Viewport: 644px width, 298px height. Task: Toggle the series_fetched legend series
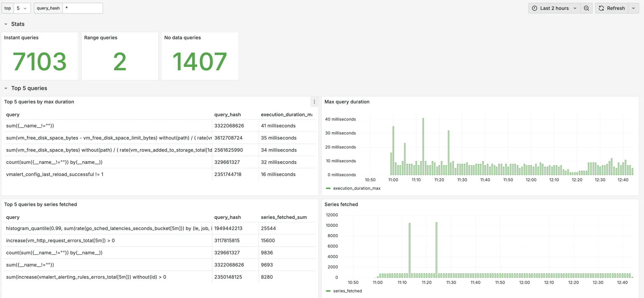click(x=347, y=291)
